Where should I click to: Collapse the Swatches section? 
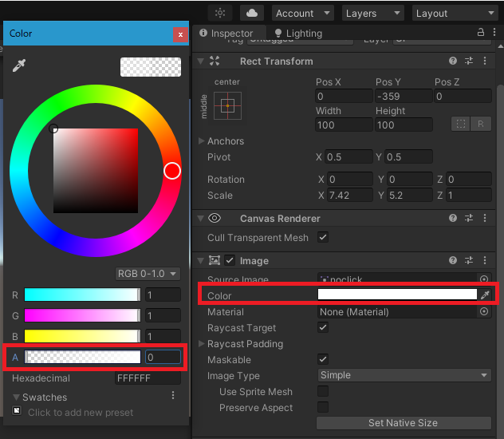16,397
